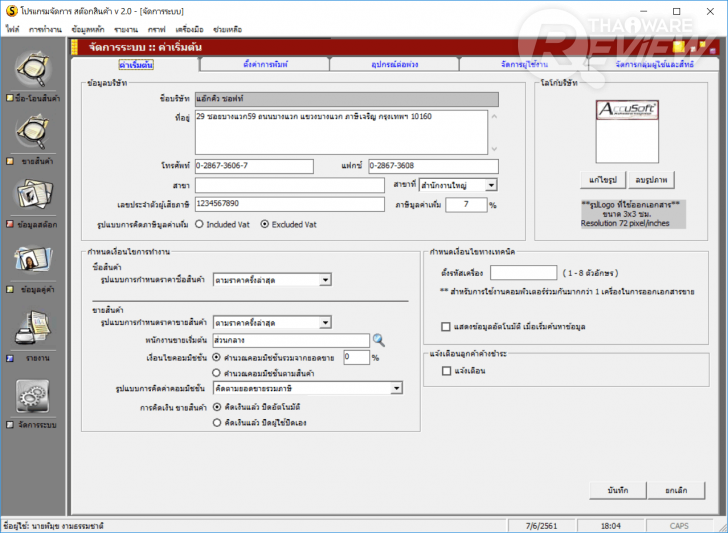
Task: Click the ภาษีมูลค่าเพิ่ม percent field
Action: pos(466,205)
